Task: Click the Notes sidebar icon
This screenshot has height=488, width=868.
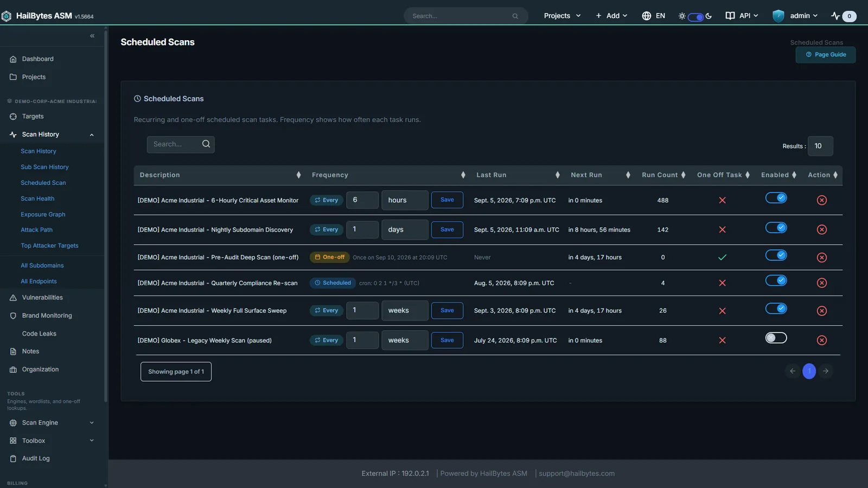Action: point(13,351)
